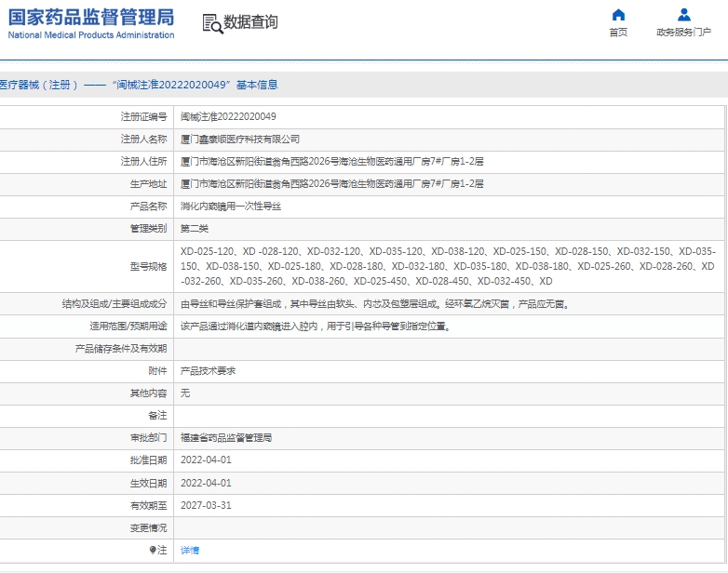Screen dimensions: 728x573
Task: Click the 注册人住所 row label
Action: pyautogui.click(x=144, y=162)
